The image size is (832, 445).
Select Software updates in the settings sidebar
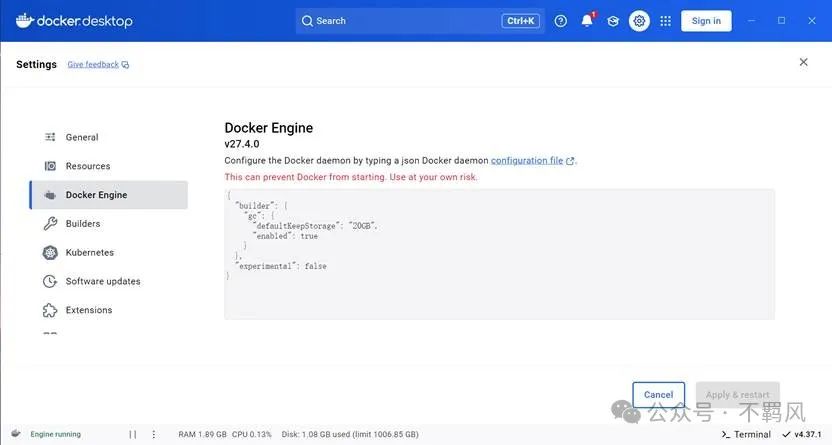[109, 281]
